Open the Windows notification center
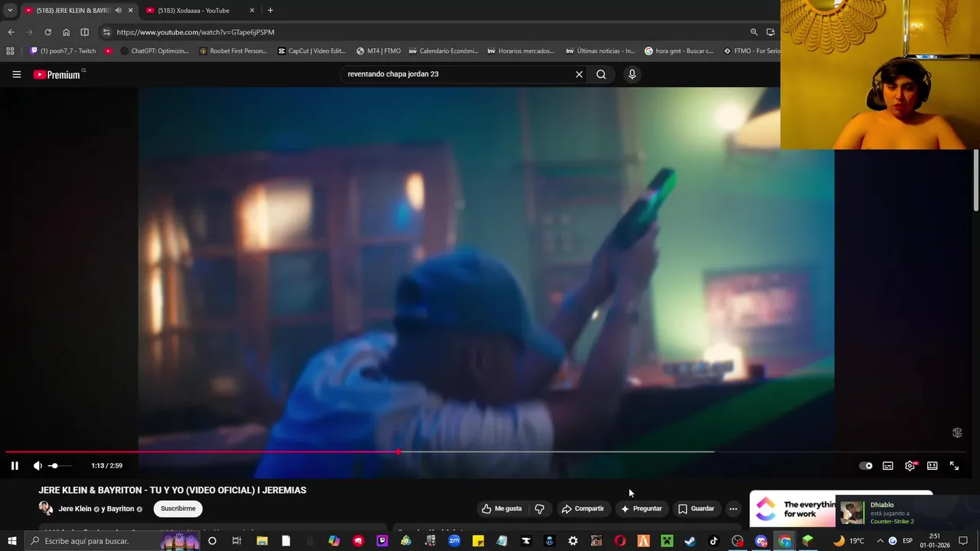This screenshot has width=980, height=551. [x=963, y=541]
